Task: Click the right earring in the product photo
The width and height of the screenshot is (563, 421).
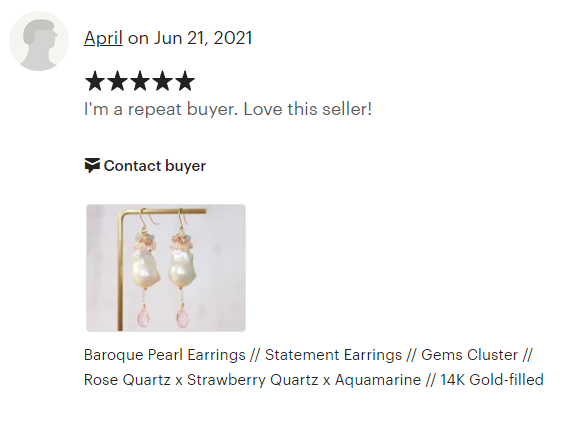Action: coord(182,269)
